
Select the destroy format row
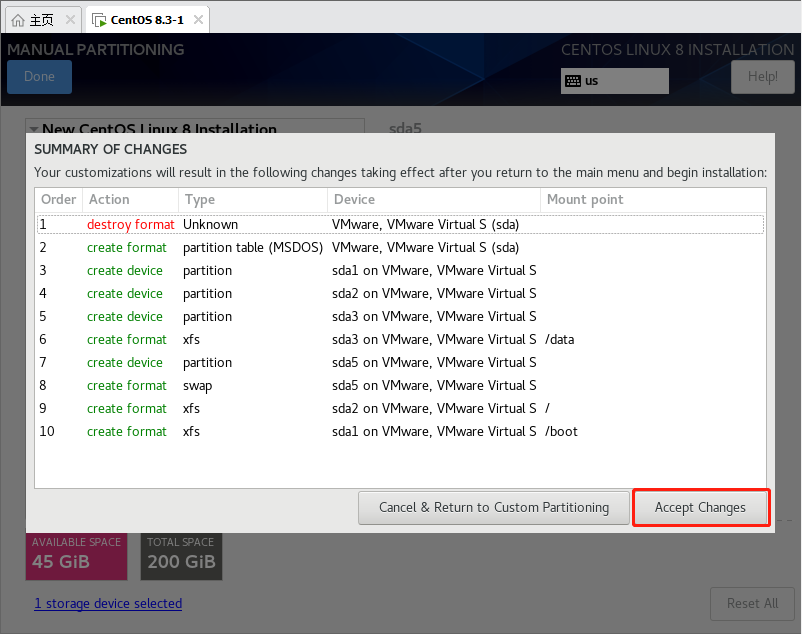[400, 224]
